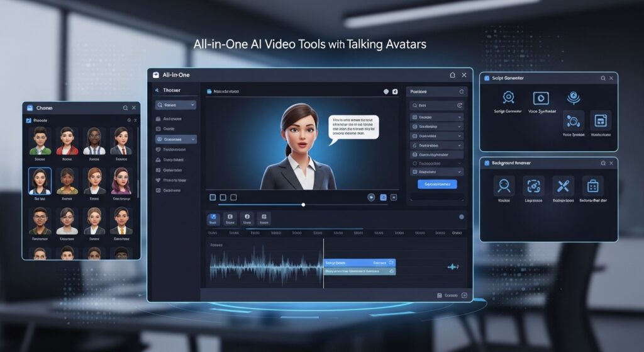Click the home icon in All-in-One title bar
This screenshot has height=352, width=644.
tap(452, 75)
